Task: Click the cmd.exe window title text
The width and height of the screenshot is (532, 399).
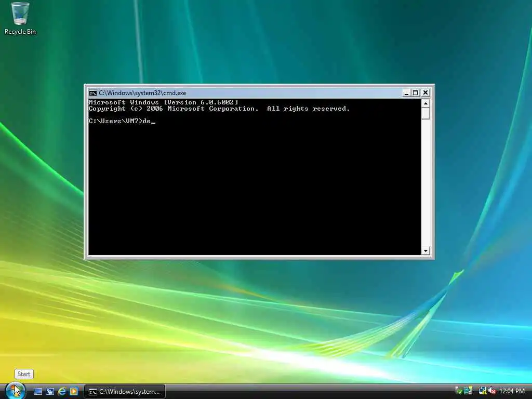Action: (x=142, y=93)
